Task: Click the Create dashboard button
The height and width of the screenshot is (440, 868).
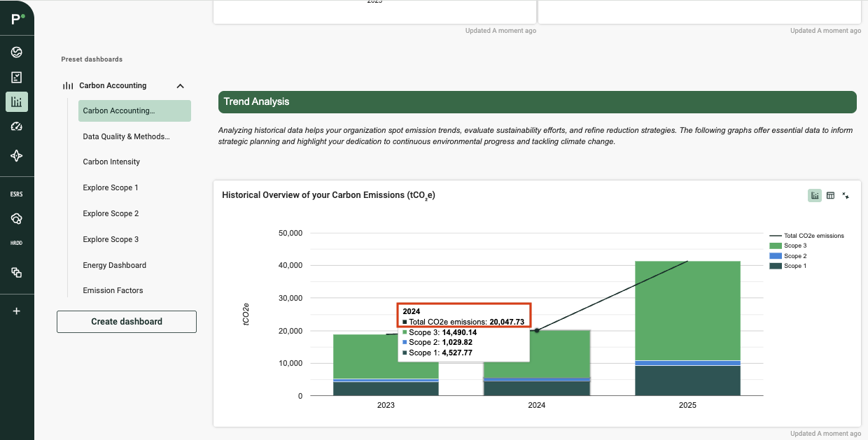Action: tap(127, 322)
